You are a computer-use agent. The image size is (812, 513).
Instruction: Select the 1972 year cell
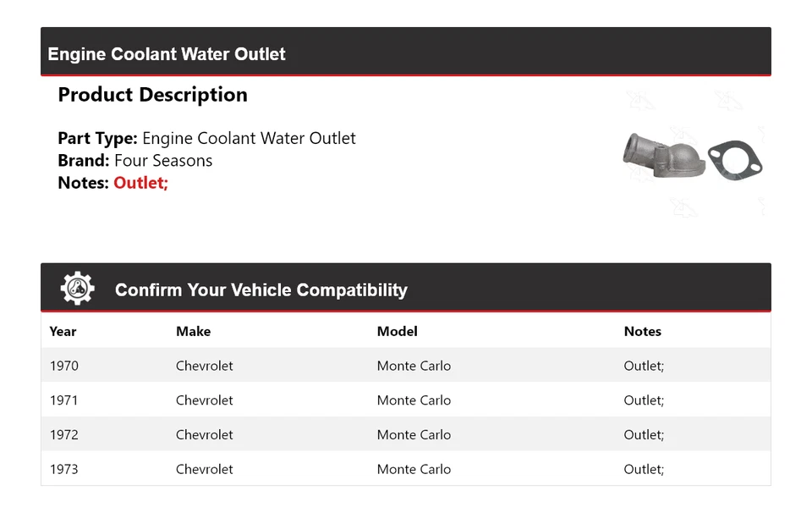tap(63, 435)
